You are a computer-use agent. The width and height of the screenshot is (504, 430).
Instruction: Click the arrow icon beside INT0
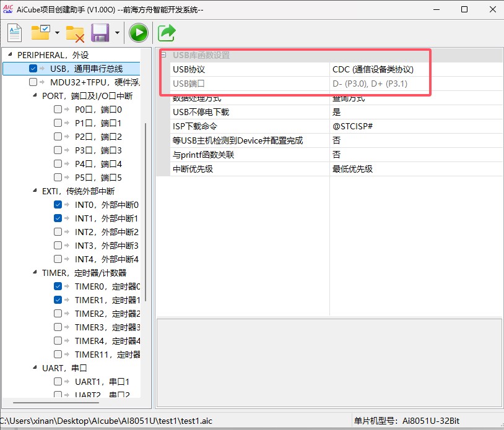67,205
